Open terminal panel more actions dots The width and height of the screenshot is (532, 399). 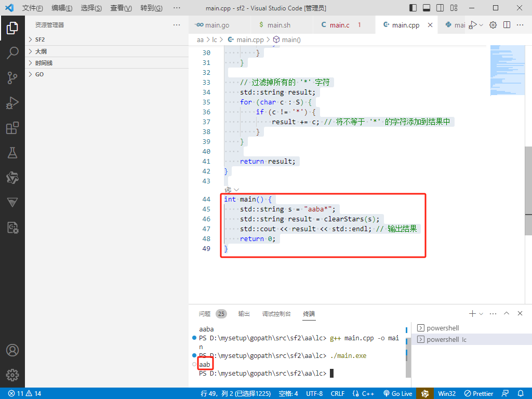pyautogui.click(x=493, y=313)
